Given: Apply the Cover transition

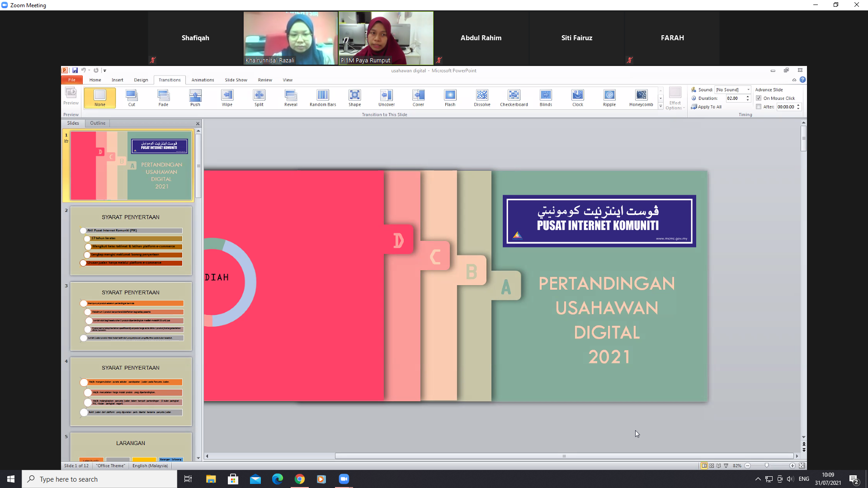Looking at the screenshot, I should click(419, 98).
